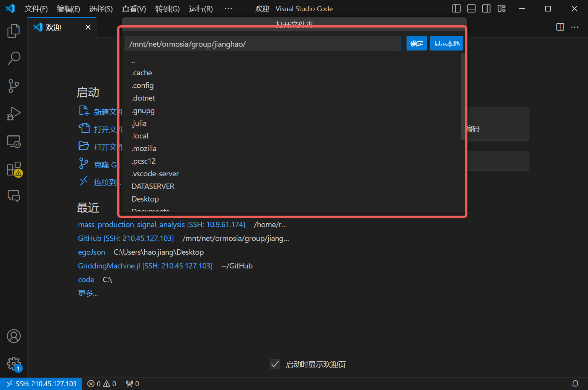Open the Chat view icon in activity bar

(14, 196)
